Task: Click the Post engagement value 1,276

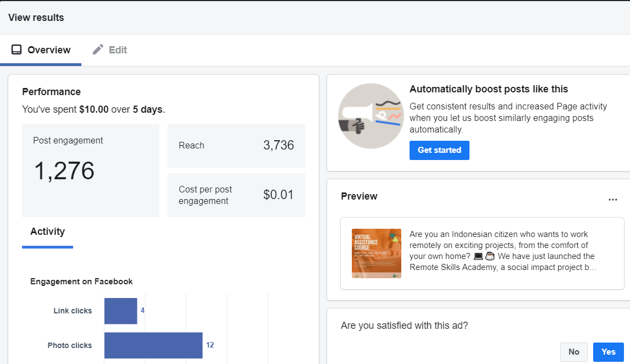Action: (64, 171)
